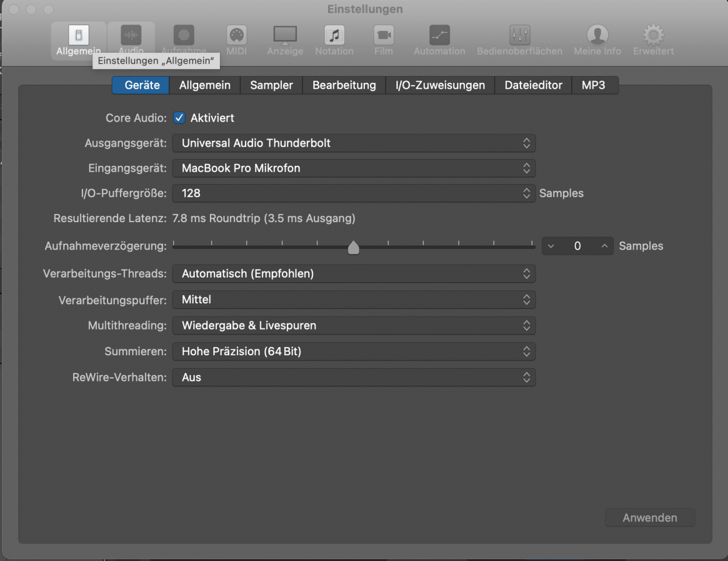This screenshot has height=561, width=728.
Task: Select the Geräte tab
Action: tap(141, 85)
